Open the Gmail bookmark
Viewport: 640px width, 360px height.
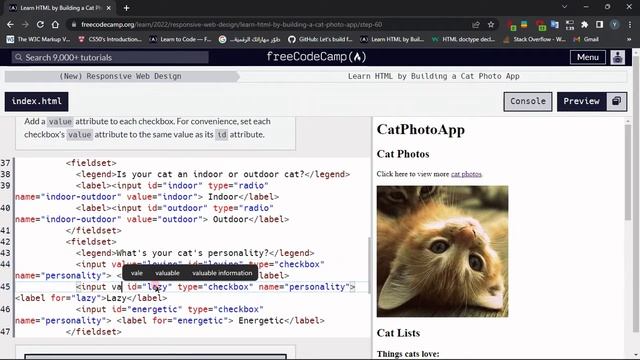[586, 39]
